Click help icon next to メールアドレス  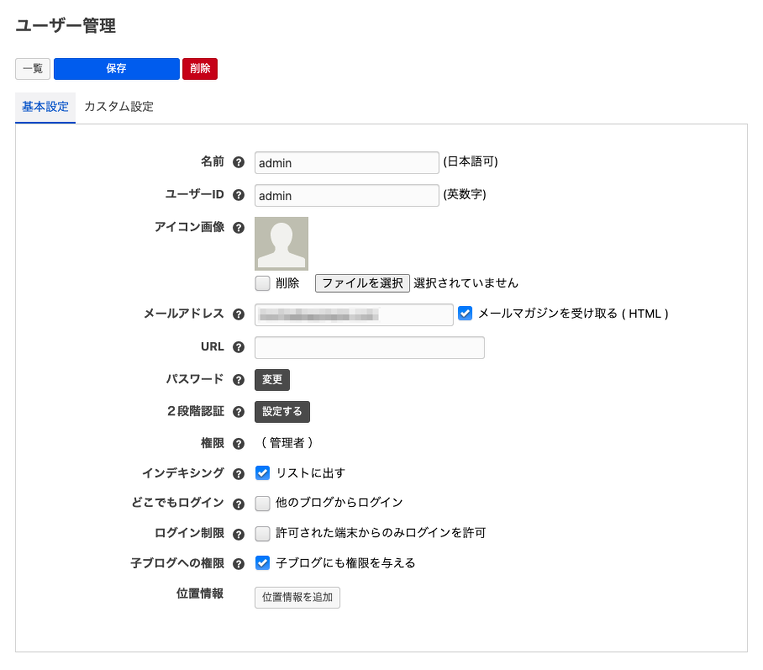[238, 314]
